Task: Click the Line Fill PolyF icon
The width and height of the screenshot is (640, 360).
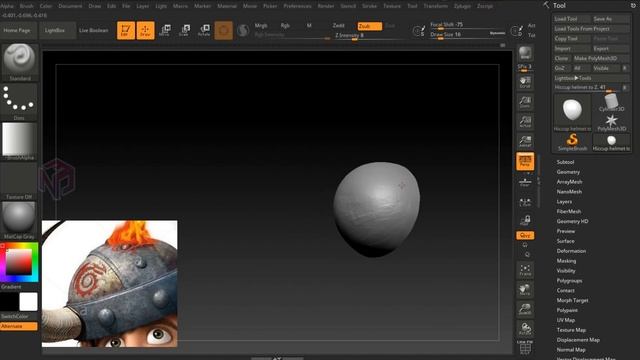Action: click(525, 347)
